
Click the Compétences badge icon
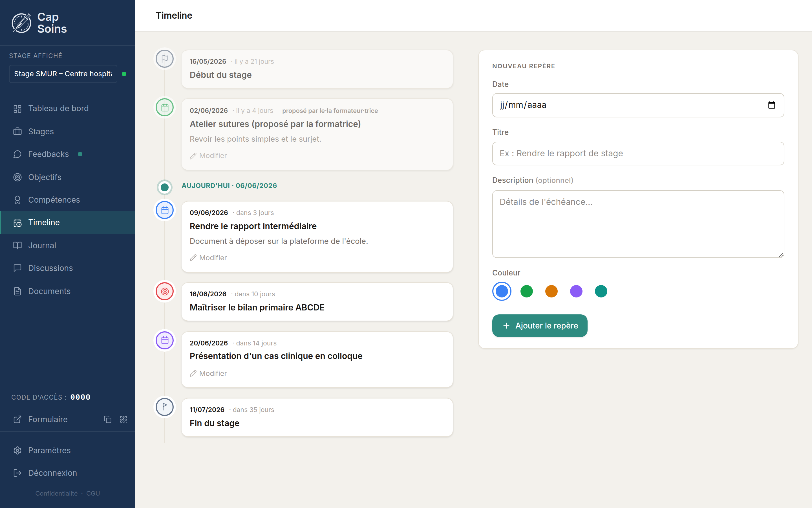tap(17, 200)
